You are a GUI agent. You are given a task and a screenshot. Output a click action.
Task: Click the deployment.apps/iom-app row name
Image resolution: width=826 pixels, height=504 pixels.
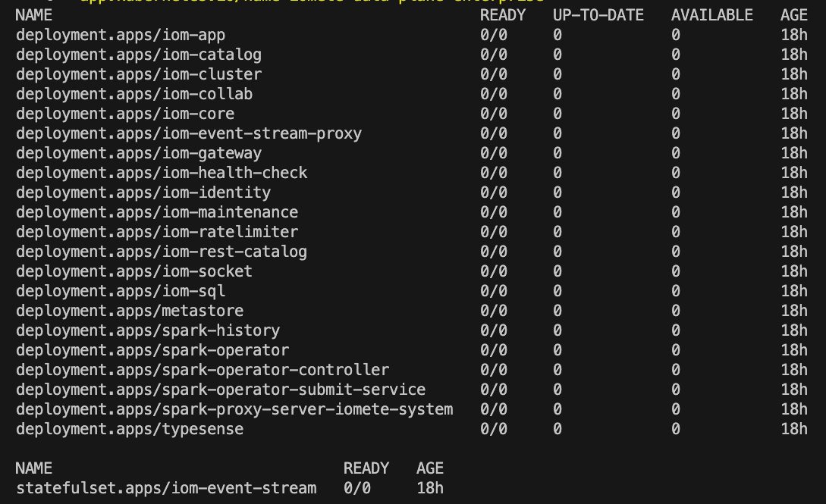pos(121,35)
